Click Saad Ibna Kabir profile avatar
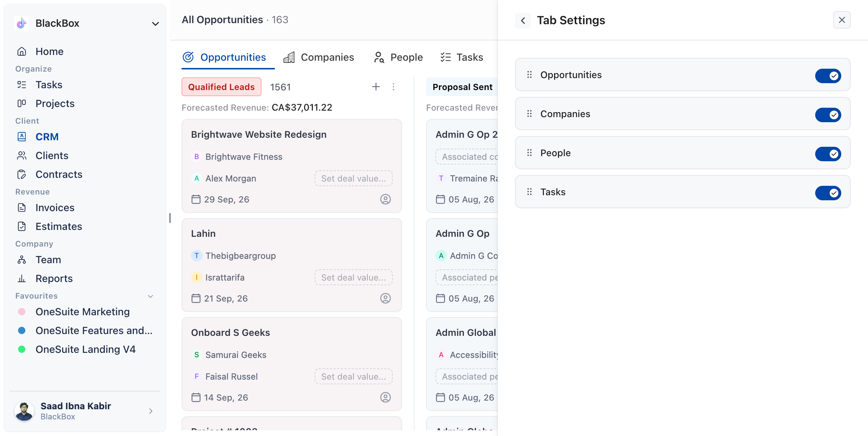 24,411
